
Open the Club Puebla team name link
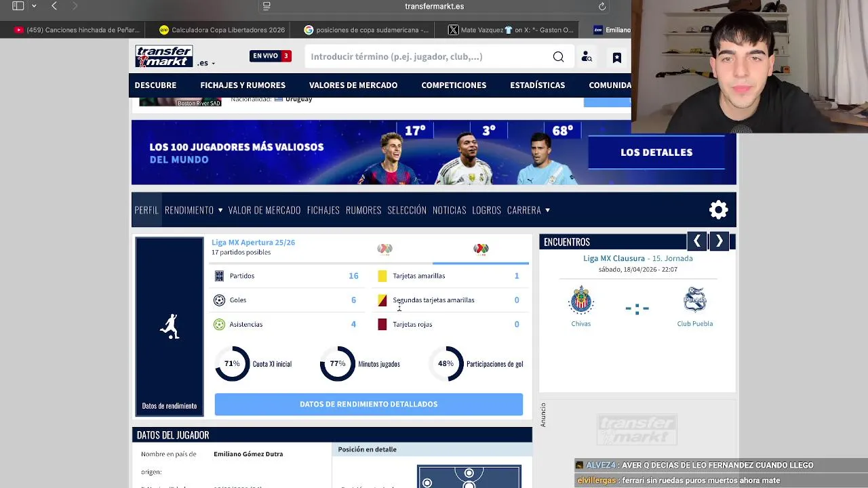tap(695, 324)
